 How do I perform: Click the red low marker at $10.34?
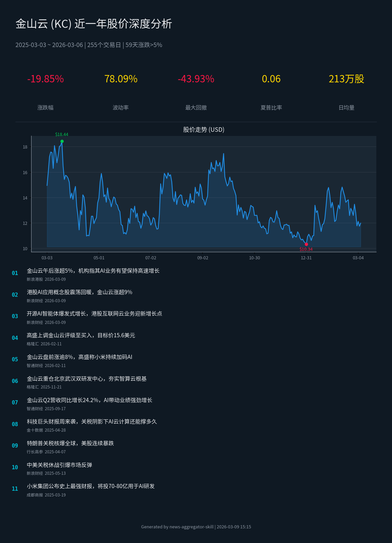pos(306,244)
